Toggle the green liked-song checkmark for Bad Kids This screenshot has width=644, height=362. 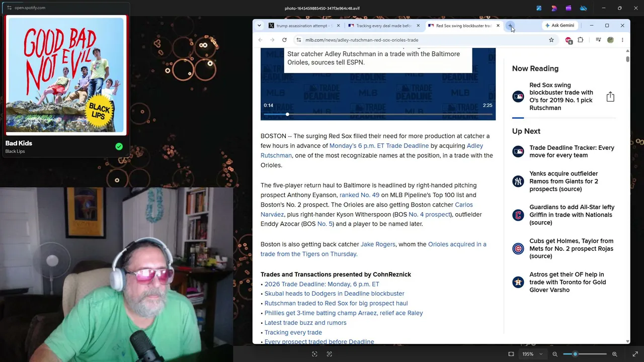pyautogui.click(x=119, y=146)
